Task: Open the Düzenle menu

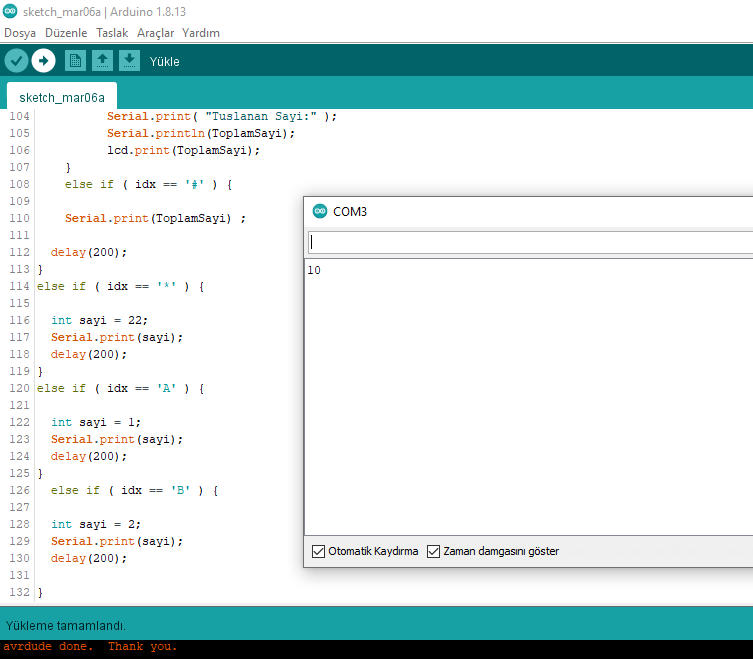Action: click(66, 33)
